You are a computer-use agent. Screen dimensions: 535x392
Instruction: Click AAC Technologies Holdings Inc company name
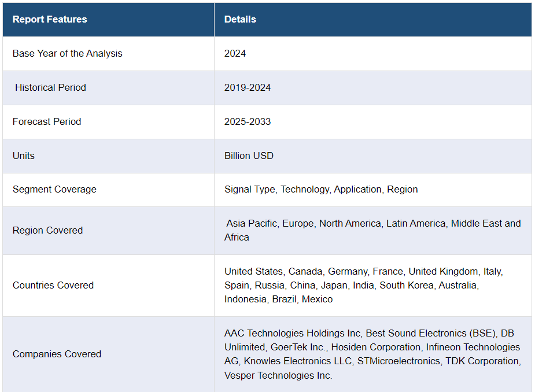click(293, 333)
